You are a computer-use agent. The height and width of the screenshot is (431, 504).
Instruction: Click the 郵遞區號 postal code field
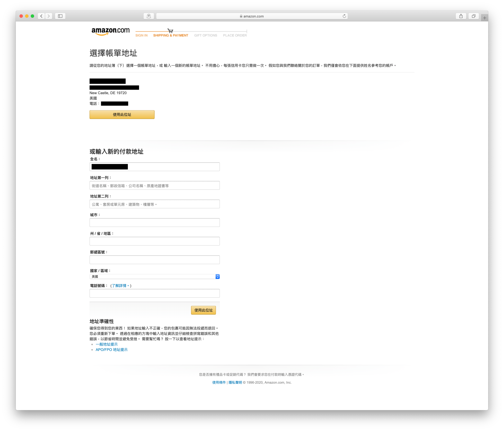pyautogui.click(x=154, y=260)
